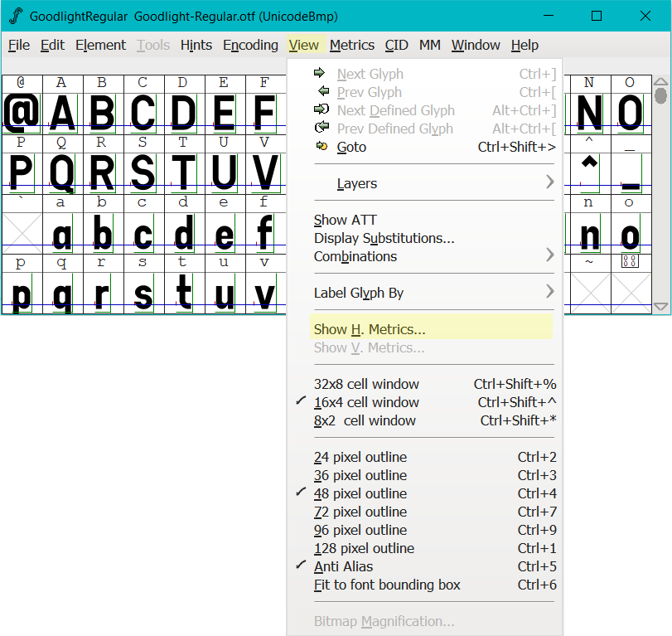Click the FontForge app icon in title bar
Viewport: 672px width, 636px height.
16,17
